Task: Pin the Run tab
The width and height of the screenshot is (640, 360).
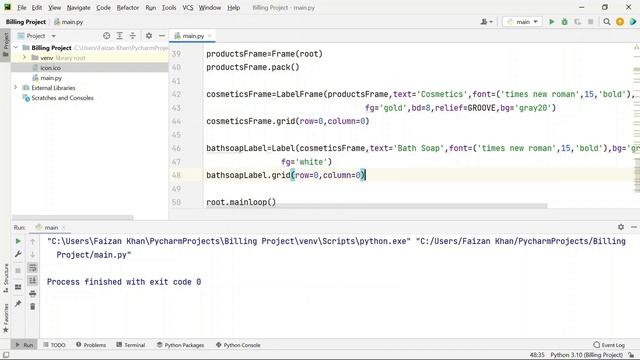Action: point(18,304)
